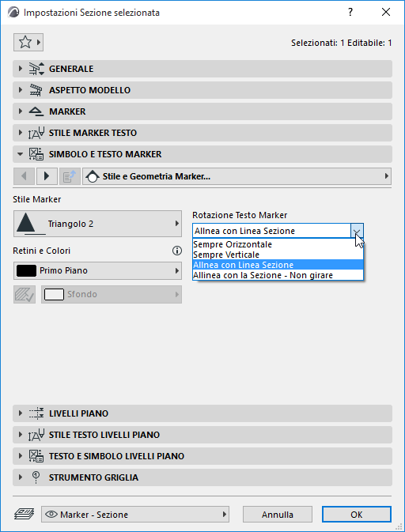
Task: Open the Marker - Sezione layer dropdown
Action: (x=135, y=515)
